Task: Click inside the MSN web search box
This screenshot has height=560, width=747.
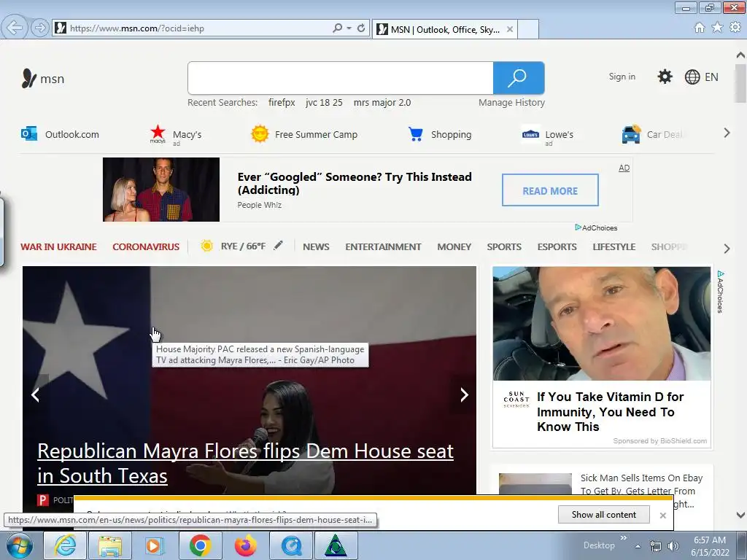Action: (340, 77)
